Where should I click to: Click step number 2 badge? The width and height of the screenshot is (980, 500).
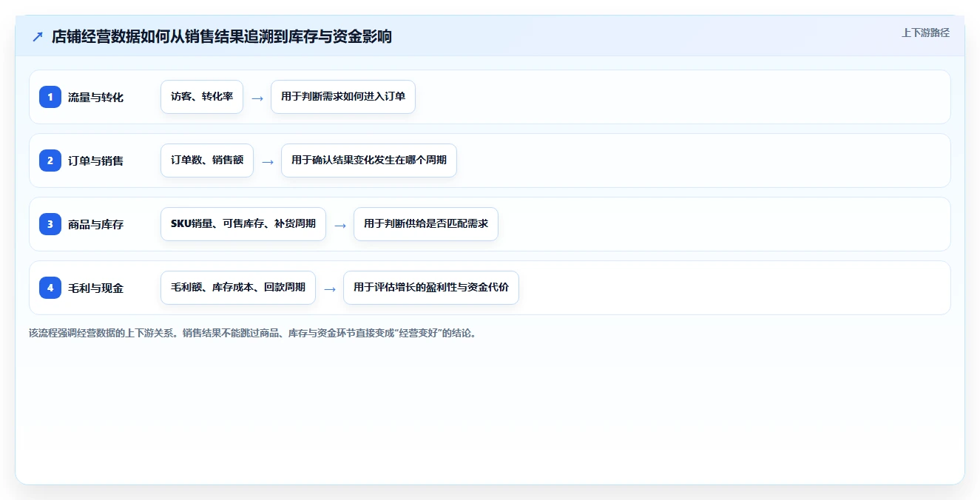pos(50,161)
